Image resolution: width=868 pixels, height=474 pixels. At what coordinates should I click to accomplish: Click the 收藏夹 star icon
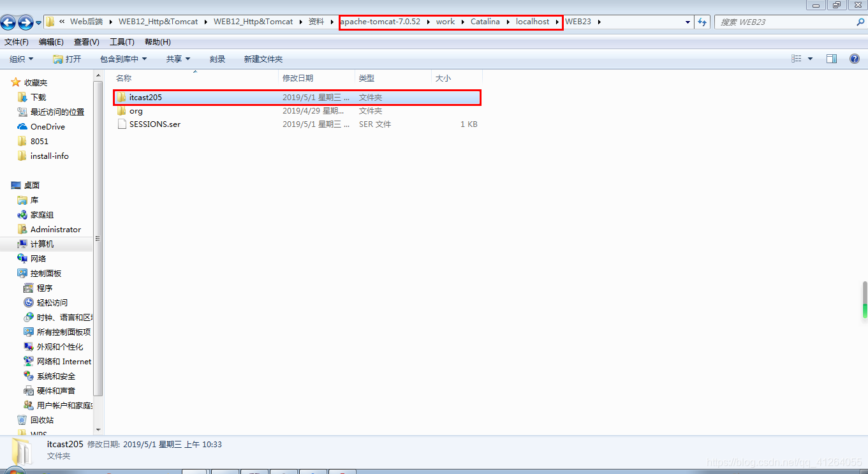pos(16,82)
